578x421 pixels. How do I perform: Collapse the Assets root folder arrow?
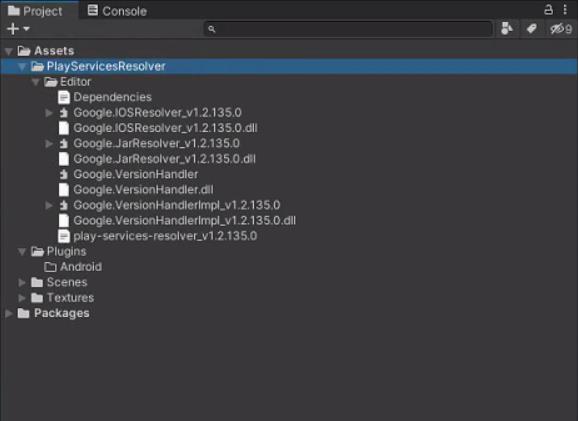pos(9,51)
